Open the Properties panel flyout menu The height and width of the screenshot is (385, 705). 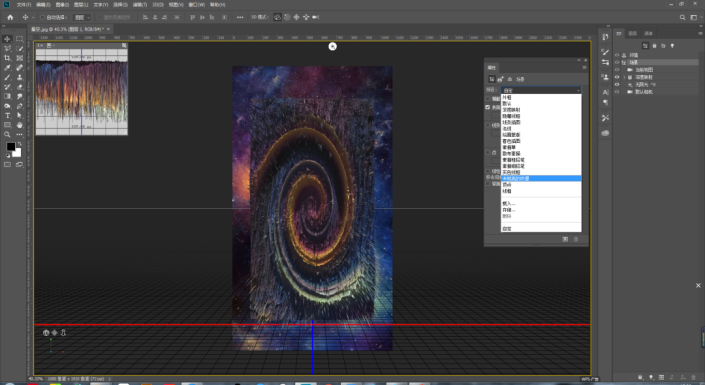point(584,67)
